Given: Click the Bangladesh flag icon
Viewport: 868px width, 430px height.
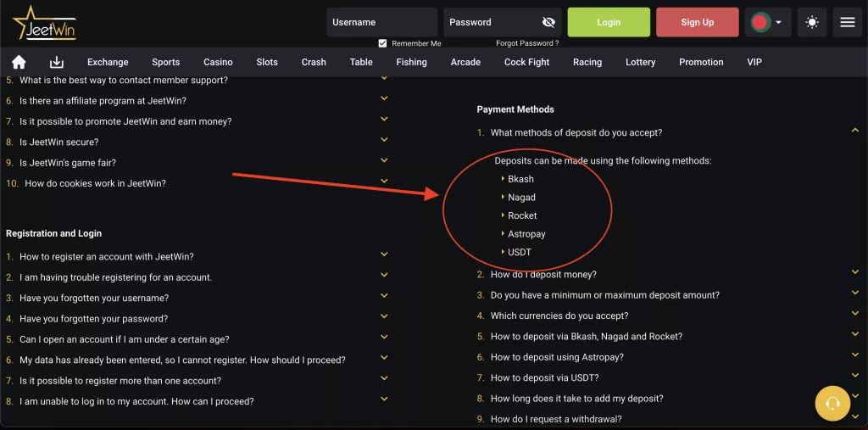Looking at the screenshot, I should 760,22.
